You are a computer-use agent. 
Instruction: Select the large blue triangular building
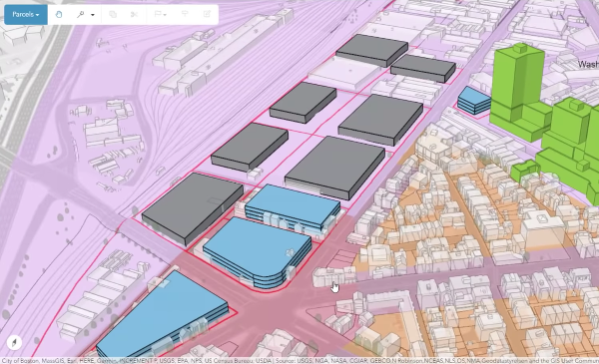coord(162,317)
